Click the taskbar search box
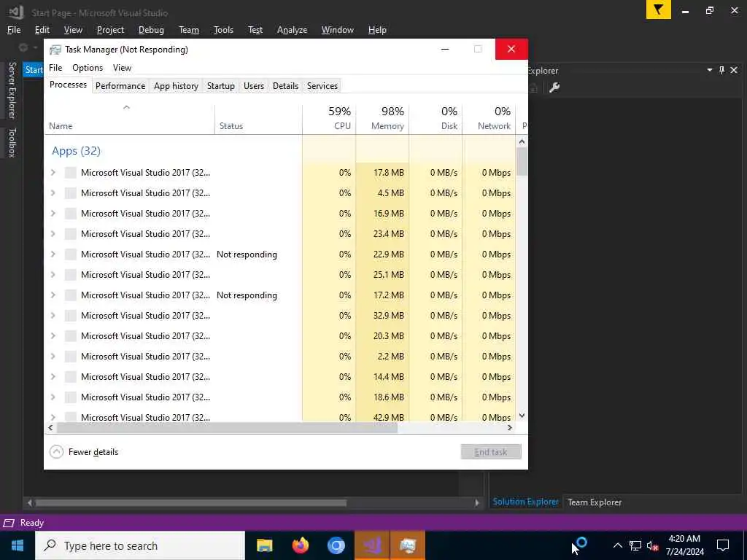Screen dimensions: 747x560 click(x=140, y=545)
